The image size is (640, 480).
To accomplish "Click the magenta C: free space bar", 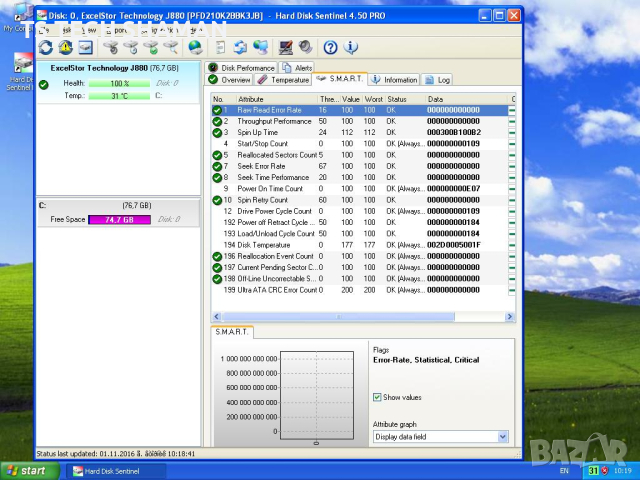I will pos(119,218).
